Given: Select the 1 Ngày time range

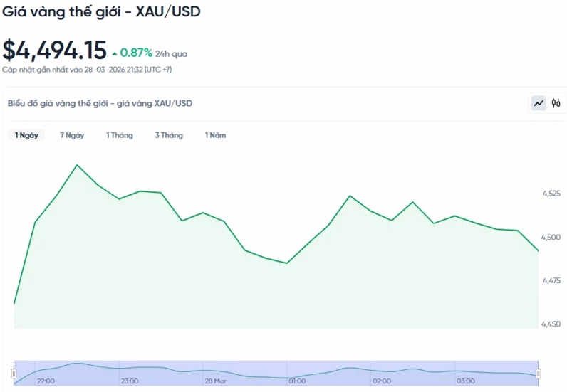Looking at the screenshot, I should tap(26, 135).
